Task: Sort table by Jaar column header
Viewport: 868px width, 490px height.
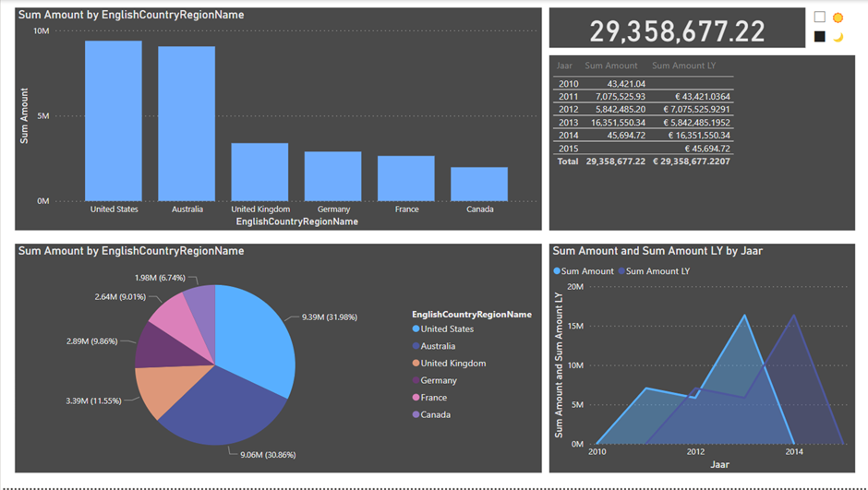Action: coord(565,66)
